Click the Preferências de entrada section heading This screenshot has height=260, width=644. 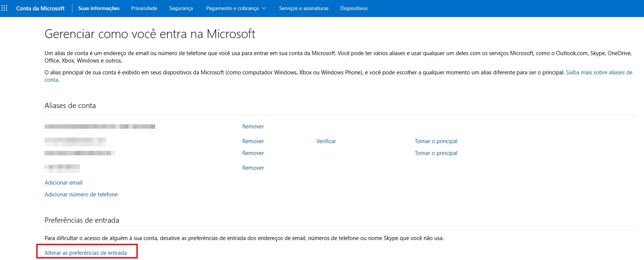coord(82,220)
